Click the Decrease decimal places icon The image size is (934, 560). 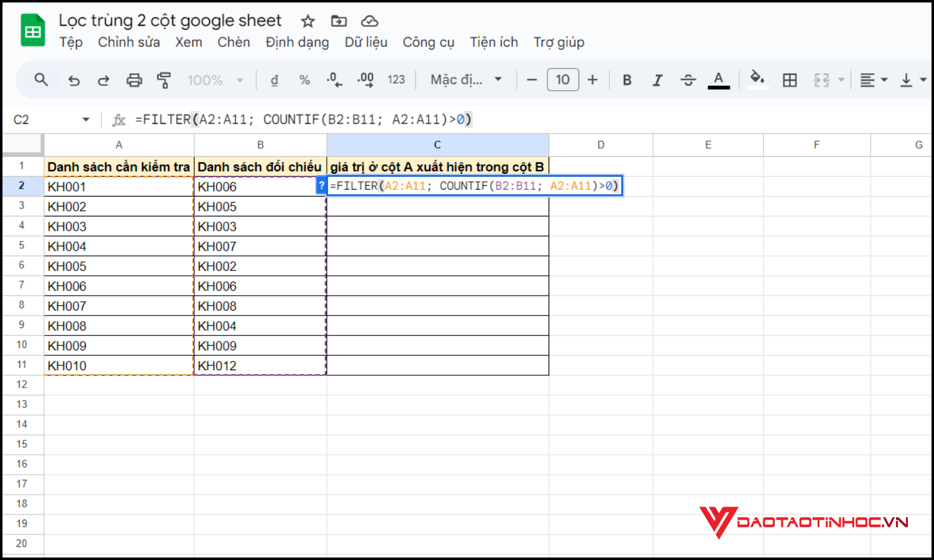pos(334,80)
